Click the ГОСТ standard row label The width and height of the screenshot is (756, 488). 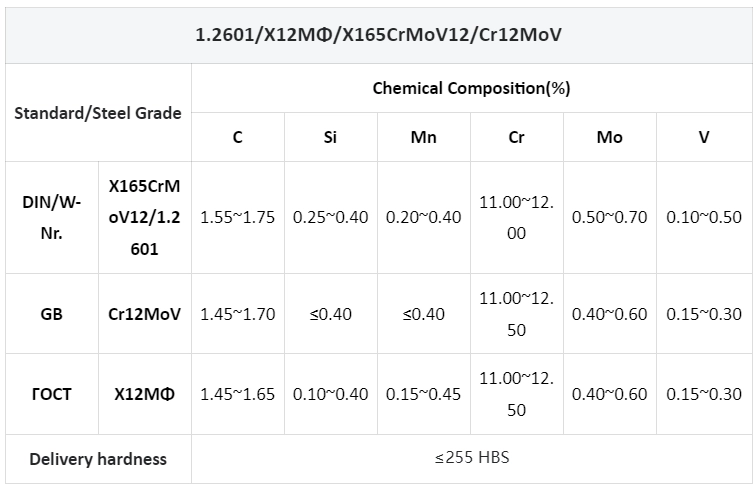click(x=52, y=394)
